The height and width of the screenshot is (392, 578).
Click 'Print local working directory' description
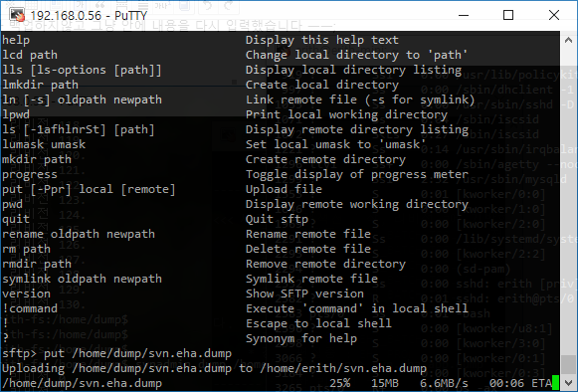point(346,114)
